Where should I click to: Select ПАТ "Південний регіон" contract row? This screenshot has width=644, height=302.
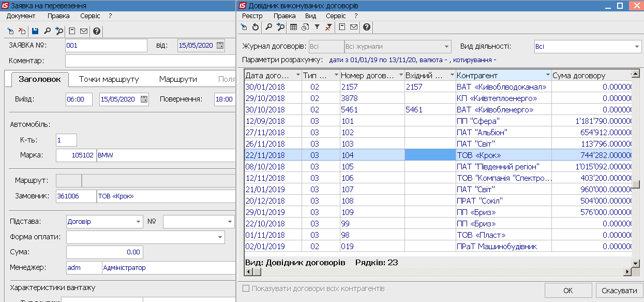click(438, 166)
